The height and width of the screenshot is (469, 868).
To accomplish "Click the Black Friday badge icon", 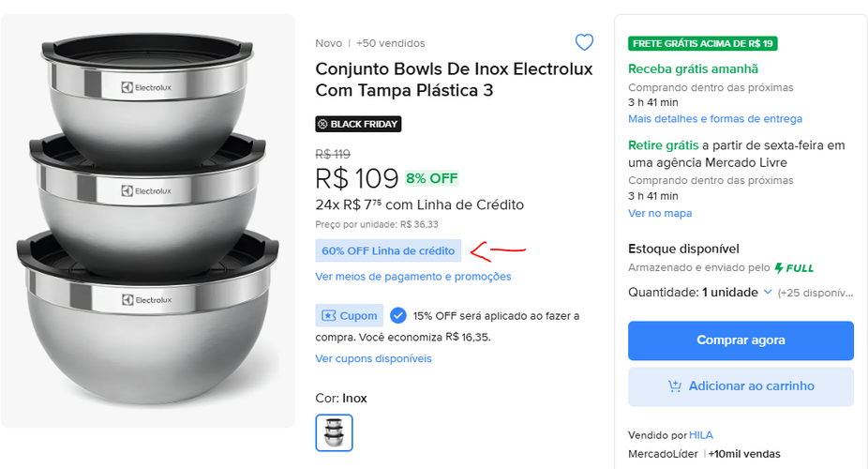I will pos(322,124).
